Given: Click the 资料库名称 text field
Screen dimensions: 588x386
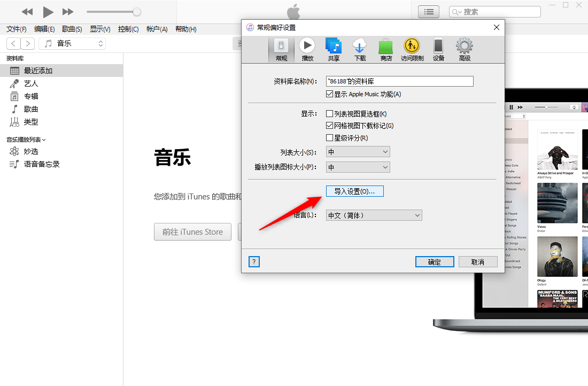Looking at the screenshot, I should tap(400, 81).
